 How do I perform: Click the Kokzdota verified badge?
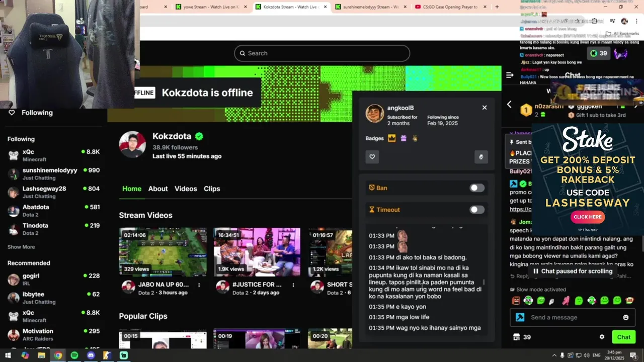pyautogui.click(x=199, y=136)
